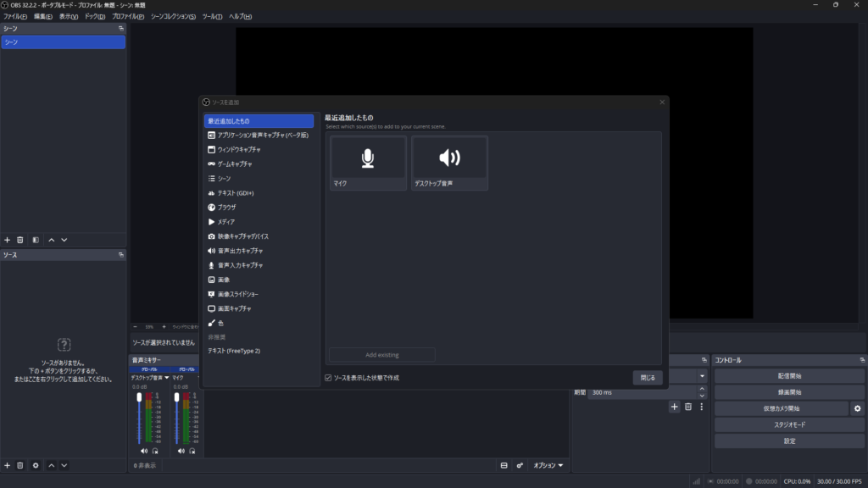Click Add existing button
The width and height of the screenshot is (868, 488).
(x=382, y=355)
